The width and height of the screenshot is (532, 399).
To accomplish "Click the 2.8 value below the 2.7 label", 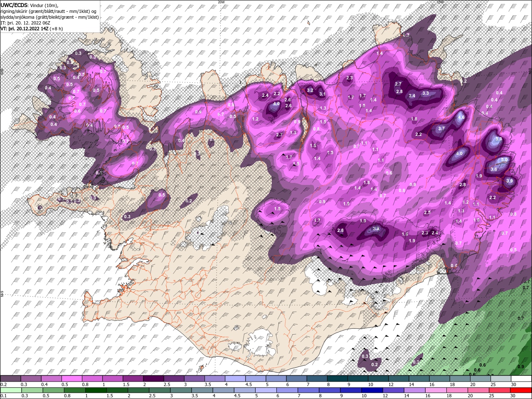I will coord(399,91).
